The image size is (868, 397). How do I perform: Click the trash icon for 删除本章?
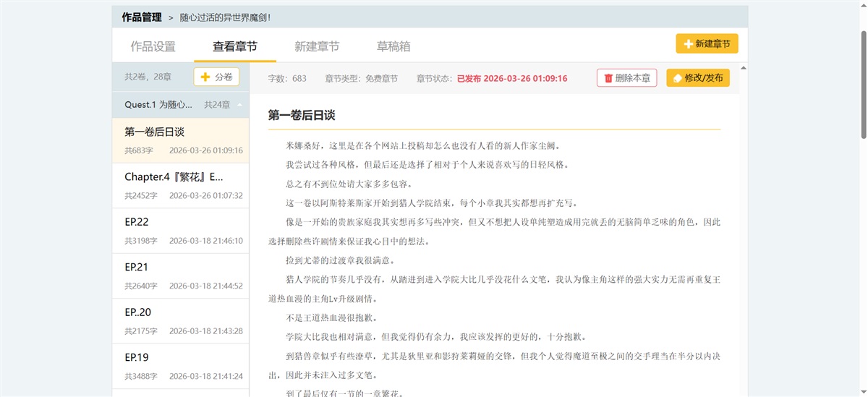(608, 78)
